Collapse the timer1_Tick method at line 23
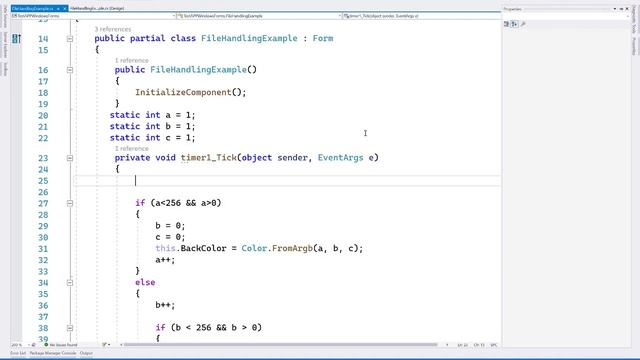The width and height of the screenshot is (640, 360). click(x=70, y=158)
